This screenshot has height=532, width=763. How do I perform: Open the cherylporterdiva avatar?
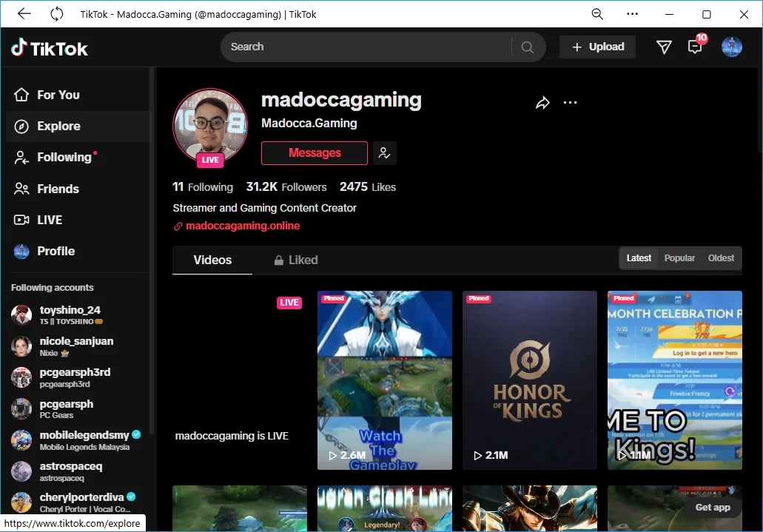pos(21,502)
